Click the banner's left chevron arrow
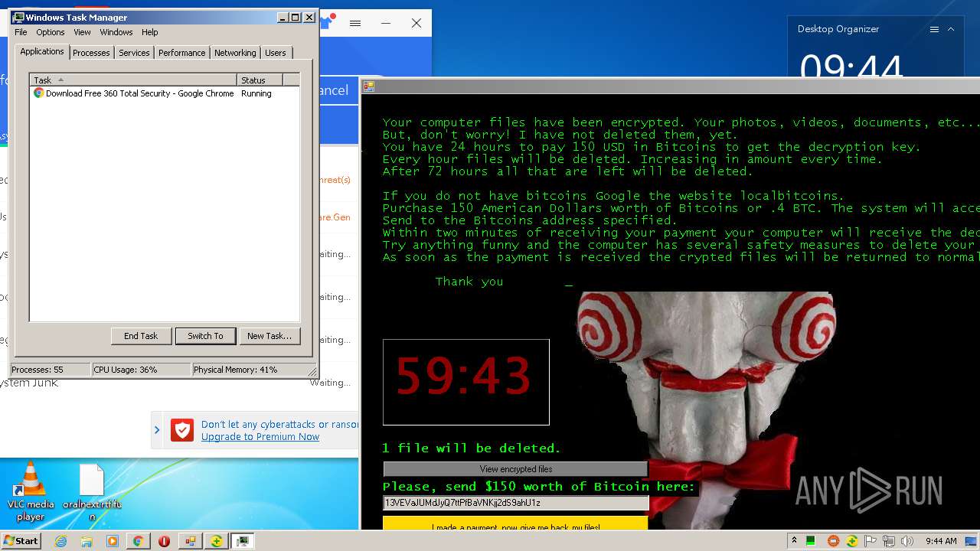 (x=157, y=430)
